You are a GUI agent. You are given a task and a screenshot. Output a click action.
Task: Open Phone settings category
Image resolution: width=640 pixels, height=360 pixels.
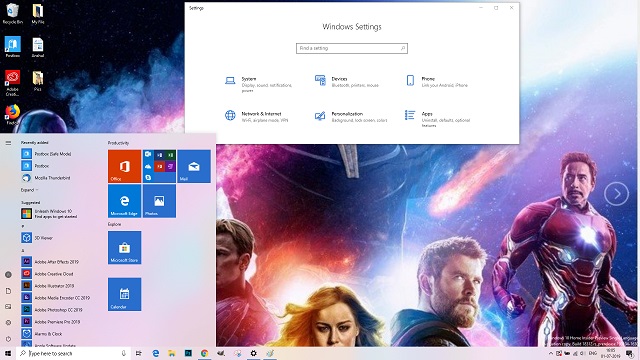click(437, 82)
